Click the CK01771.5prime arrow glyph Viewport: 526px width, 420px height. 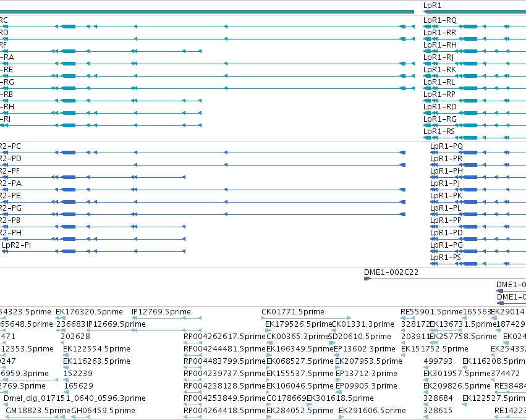click(307, 318)
